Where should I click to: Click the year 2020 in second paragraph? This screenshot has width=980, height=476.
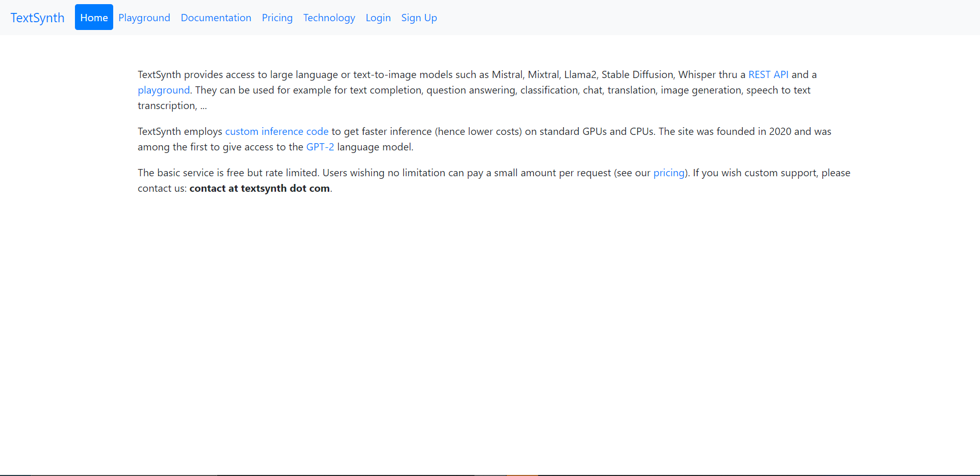tap(780, 131)
